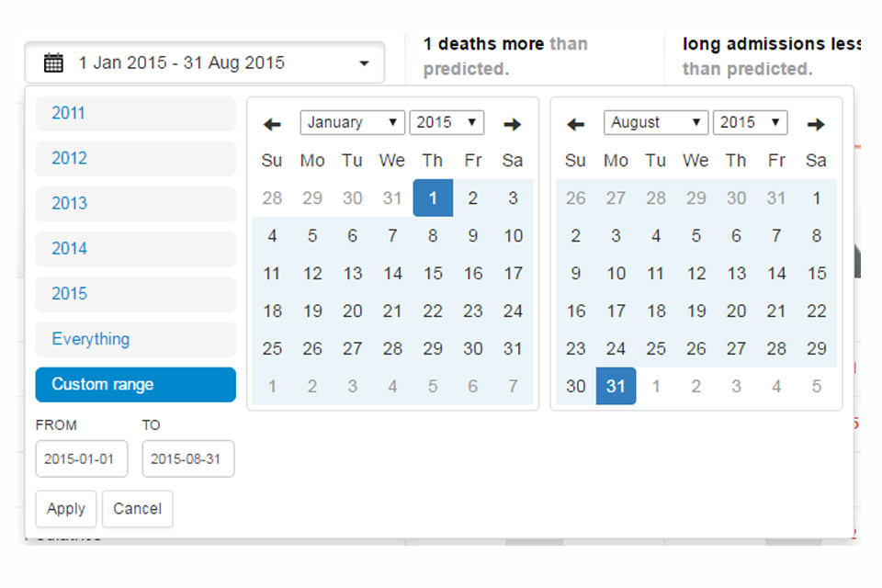Focus the TO date input field

pos(187,459)
